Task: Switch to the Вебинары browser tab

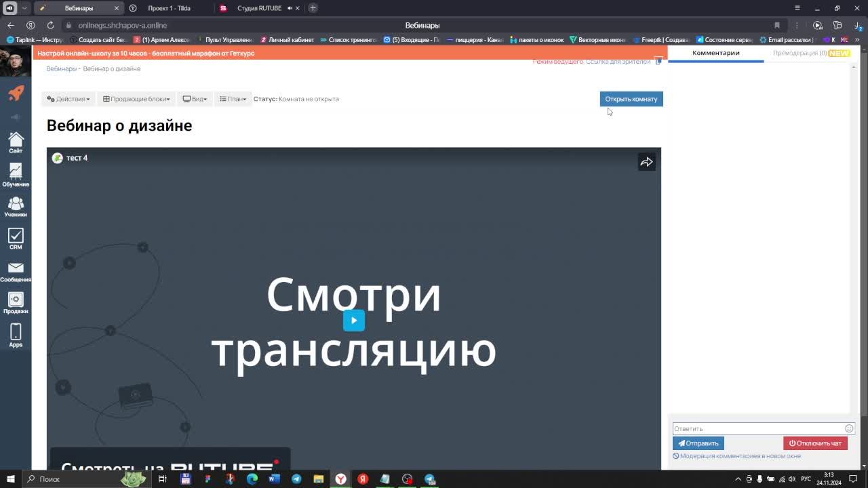Action: (x=79, y=8)
